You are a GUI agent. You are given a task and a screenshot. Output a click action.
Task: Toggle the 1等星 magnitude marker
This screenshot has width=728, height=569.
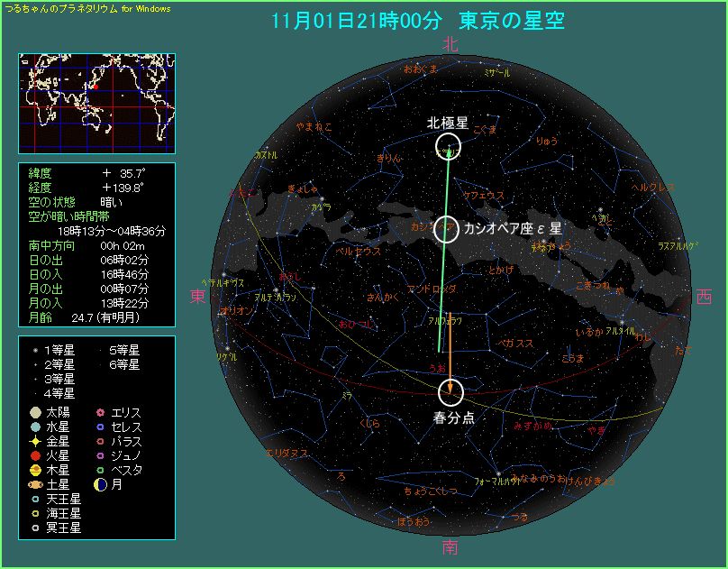(35, 350)
